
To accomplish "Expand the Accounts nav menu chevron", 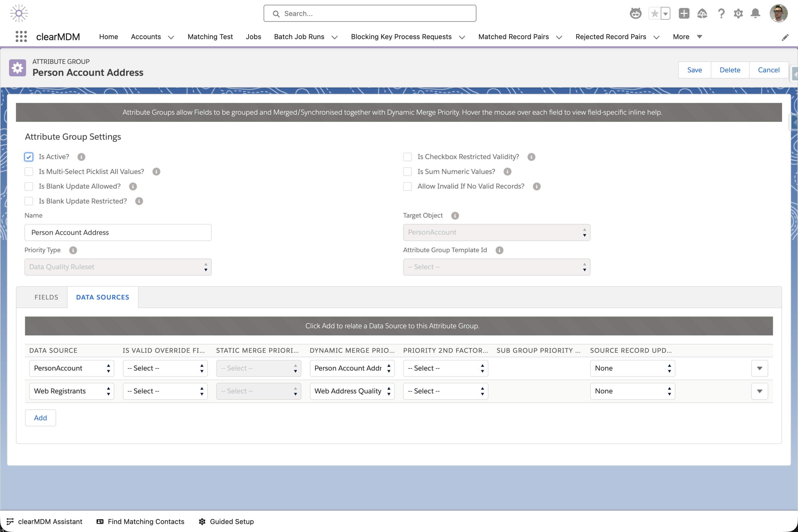I will 171,37.
